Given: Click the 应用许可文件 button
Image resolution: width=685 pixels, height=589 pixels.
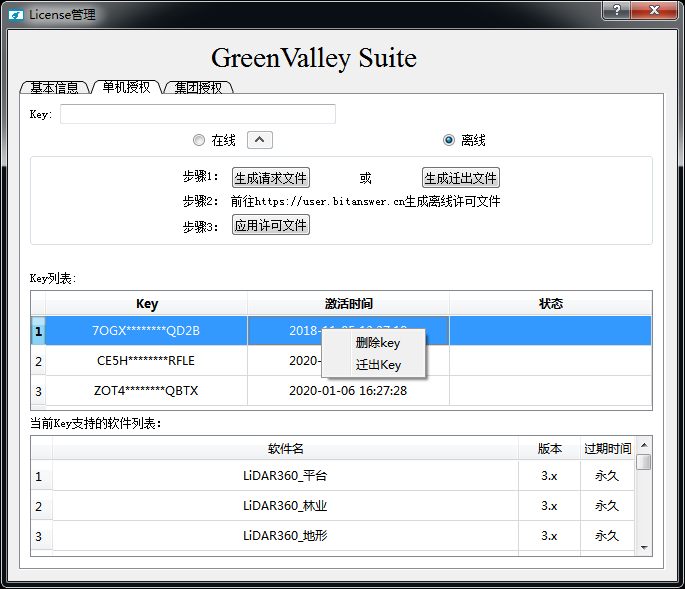Looking at the screenshot, I should point(270,225).
